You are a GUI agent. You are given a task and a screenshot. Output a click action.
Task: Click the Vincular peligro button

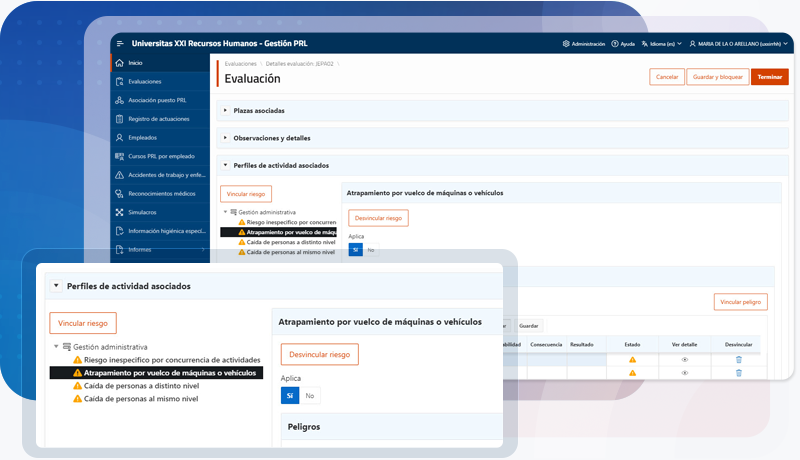[740, 301]
